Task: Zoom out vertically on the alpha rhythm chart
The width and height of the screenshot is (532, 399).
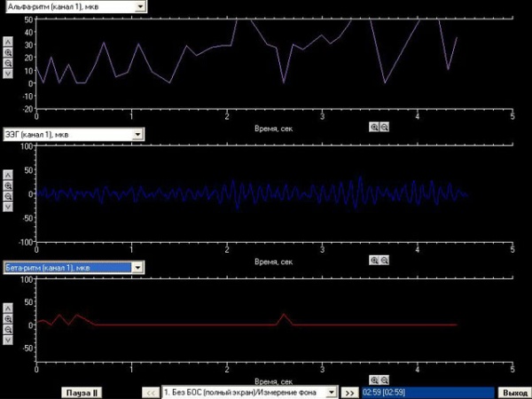Action: pyautogui.click(x=8, y=63)
